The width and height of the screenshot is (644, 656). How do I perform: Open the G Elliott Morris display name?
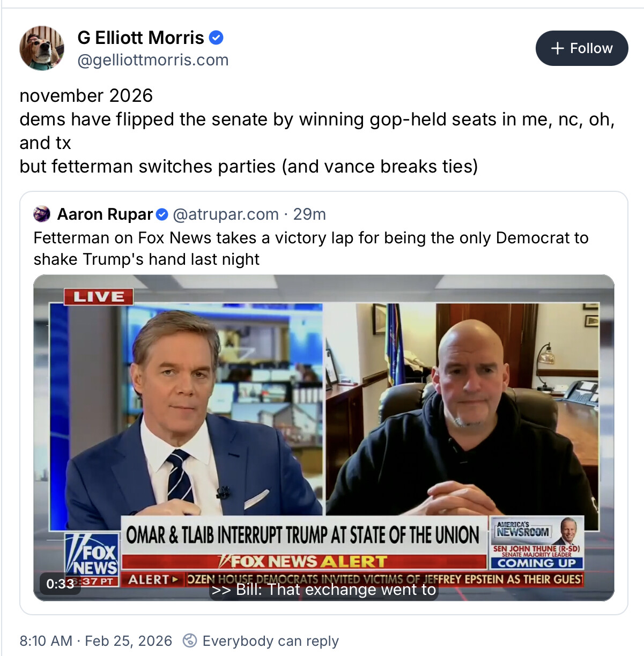pos(140,38)
